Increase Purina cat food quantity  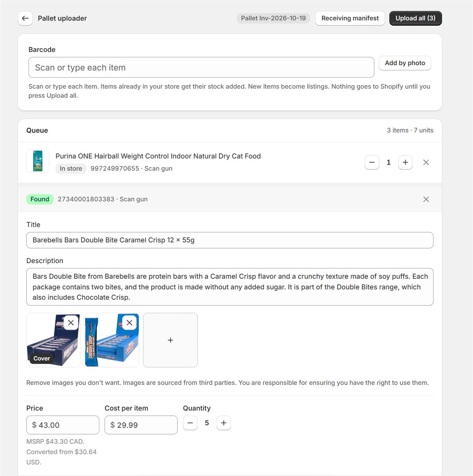[x=405, y=162]
